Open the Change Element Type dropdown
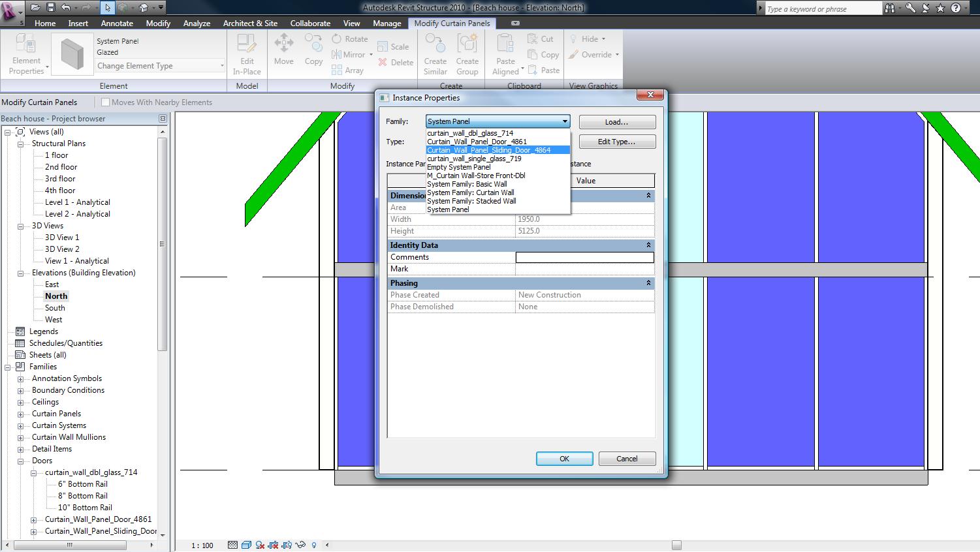The height and width of the screenshot is (552, 980). point(159,66)
